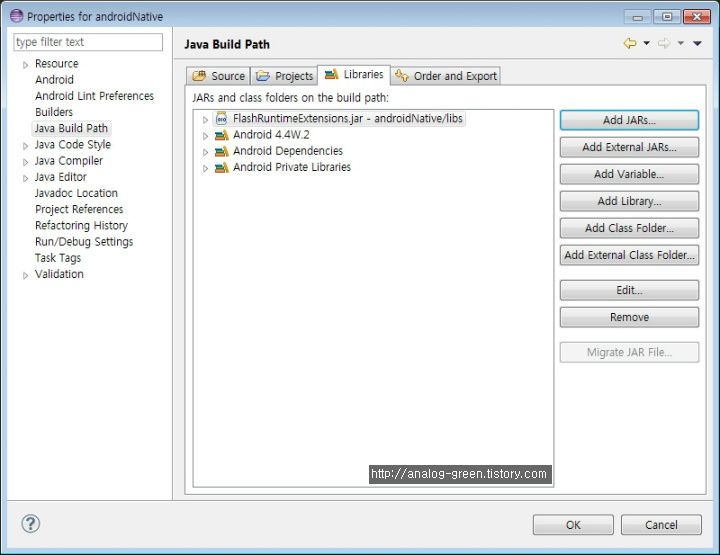Expand the Validation node
Viewport: 720px width, 555px height.
click(x=25, y=275)
